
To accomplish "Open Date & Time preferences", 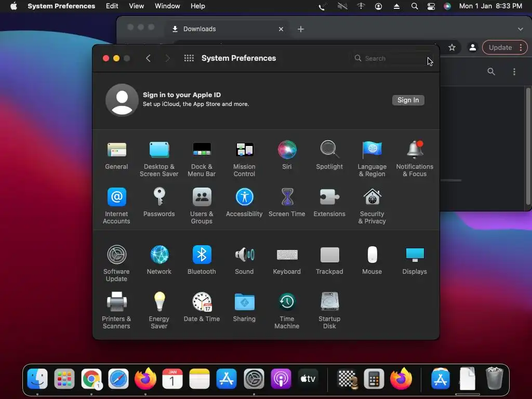I will (202, 308).
